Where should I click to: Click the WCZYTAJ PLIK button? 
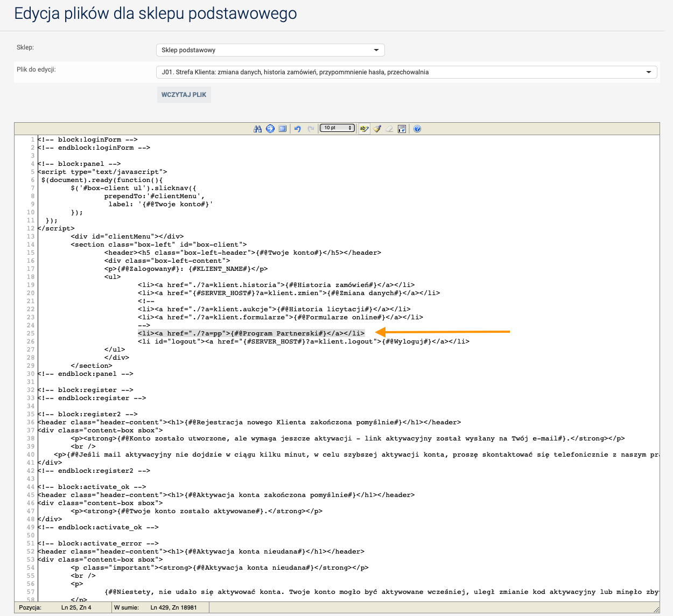(184, 95)
